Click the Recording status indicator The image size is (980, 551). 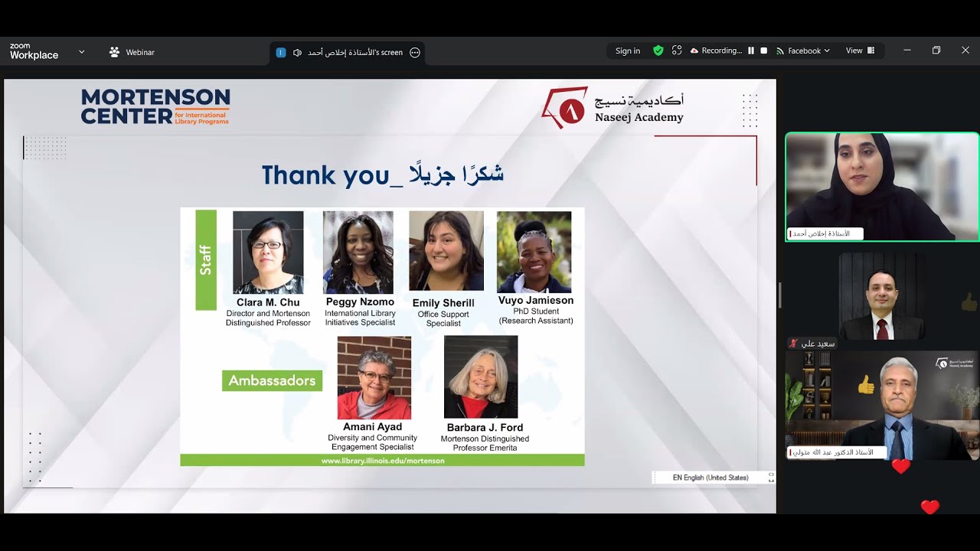click(x=717, y=51)
